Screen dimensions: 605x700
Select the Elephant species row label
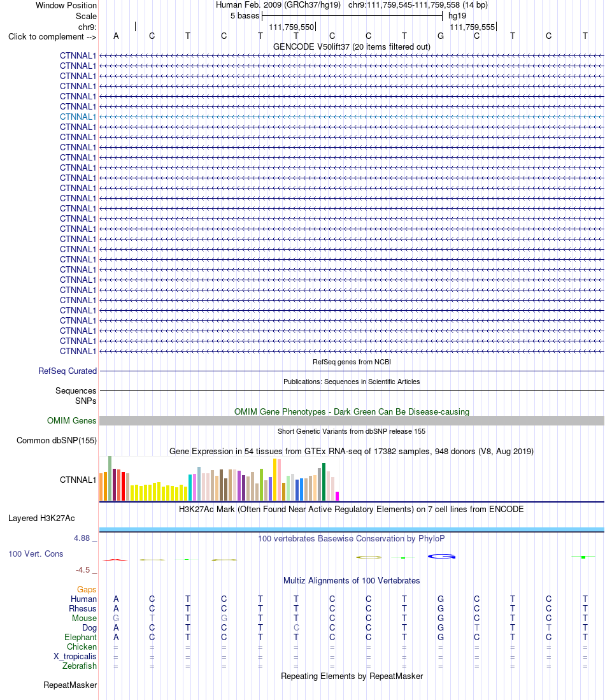[x=80, y=637]
